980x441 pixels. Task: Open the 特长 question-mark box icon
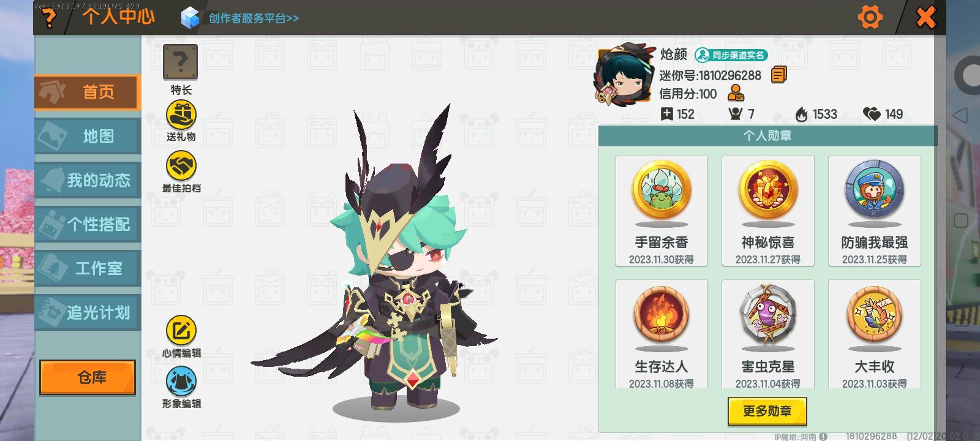point(180,62)
